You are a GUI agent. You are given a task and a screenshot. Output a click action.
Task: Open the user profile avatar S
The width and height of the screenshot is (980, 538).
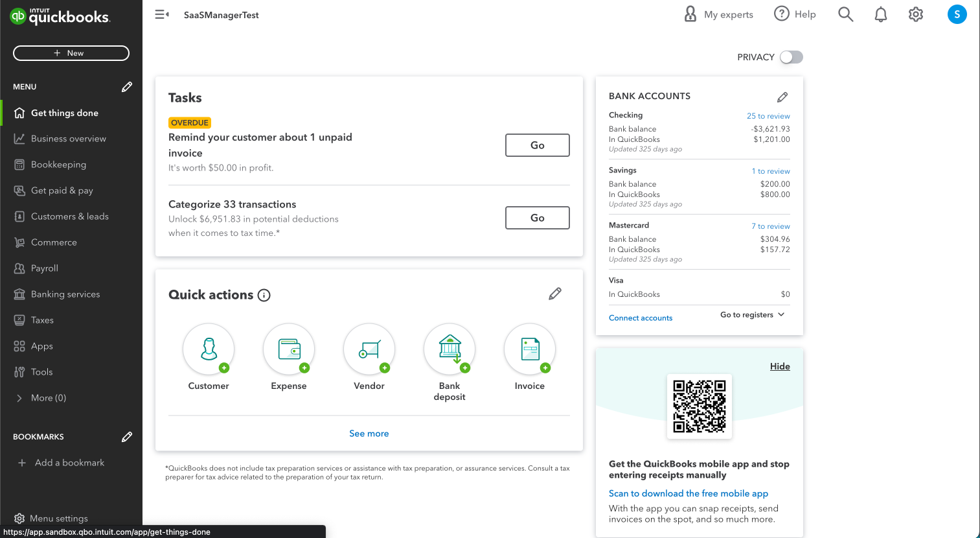[957, 14]
